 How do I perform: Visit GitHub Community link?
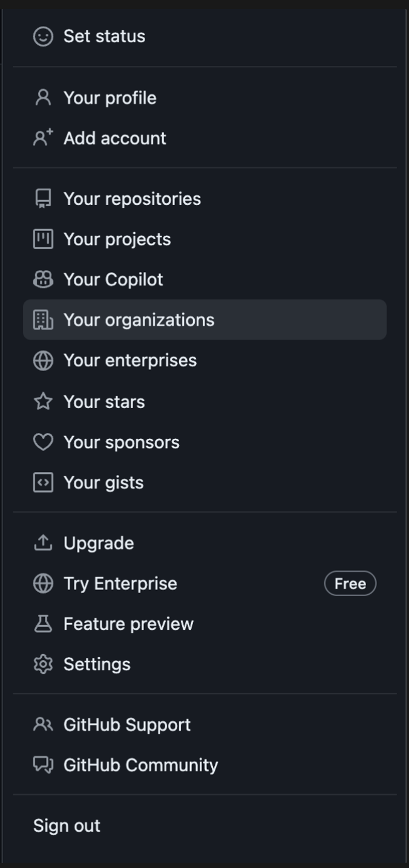point(140,765)
